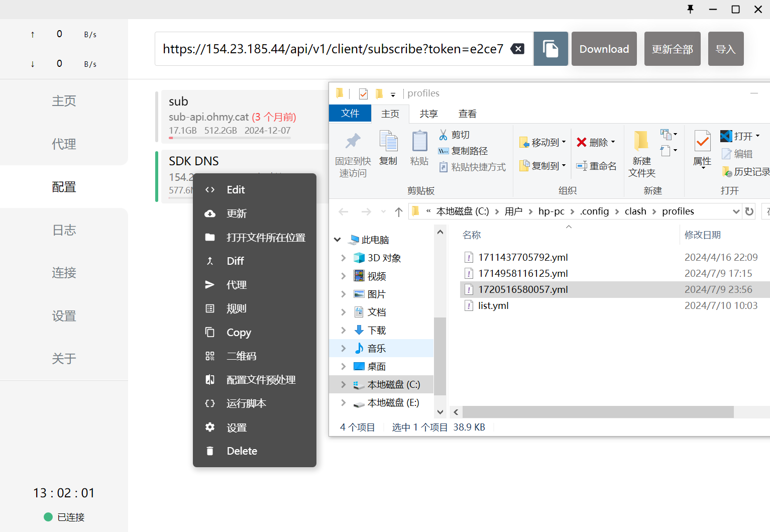Click the 历史记录 icon in the ribbon
The height and width of the screenshot is (532, 770).
727,172
